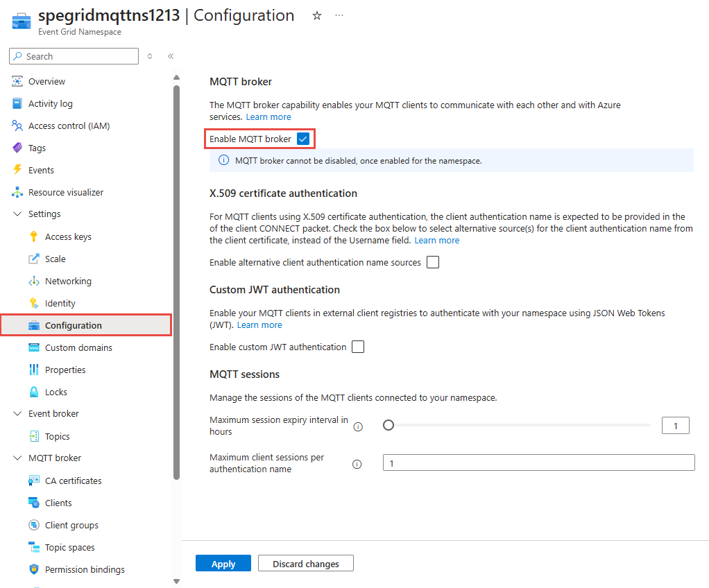The height and width of the screenshot is (588, 709).
Task: Click the Apply button
Action: (x=223, y=564)
